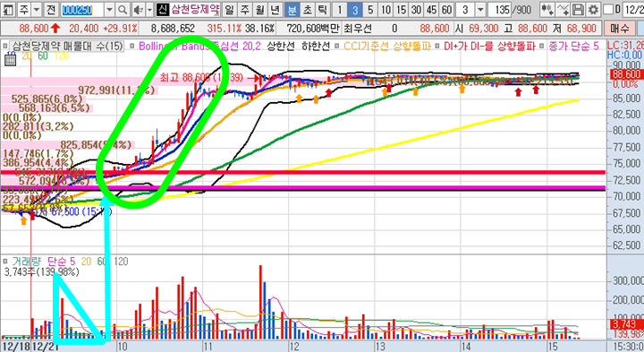This screenshot has width=644, height=352.
Task: Click the 5 minute interval button
Action: coord(370,9)
